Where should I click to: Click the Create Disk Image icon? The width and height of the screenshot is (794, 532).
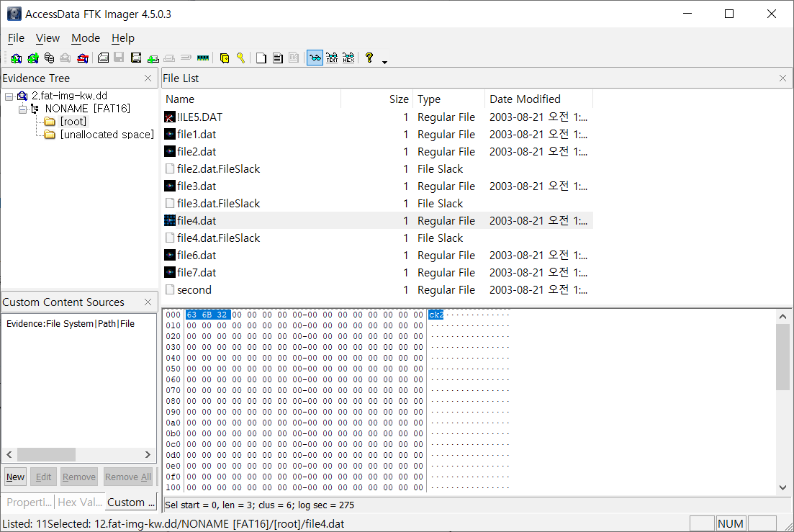coord(104,58)
